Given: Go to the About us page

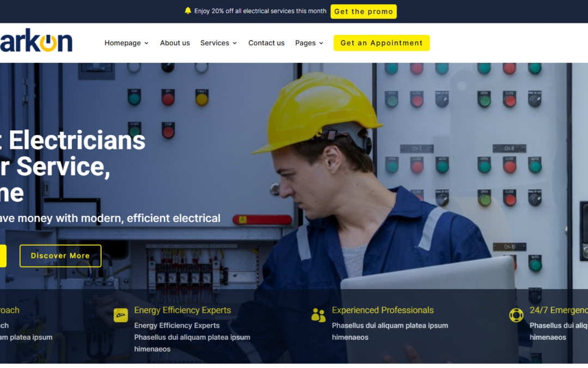Looking at the screenshot, I should click(x=175, y=43).
